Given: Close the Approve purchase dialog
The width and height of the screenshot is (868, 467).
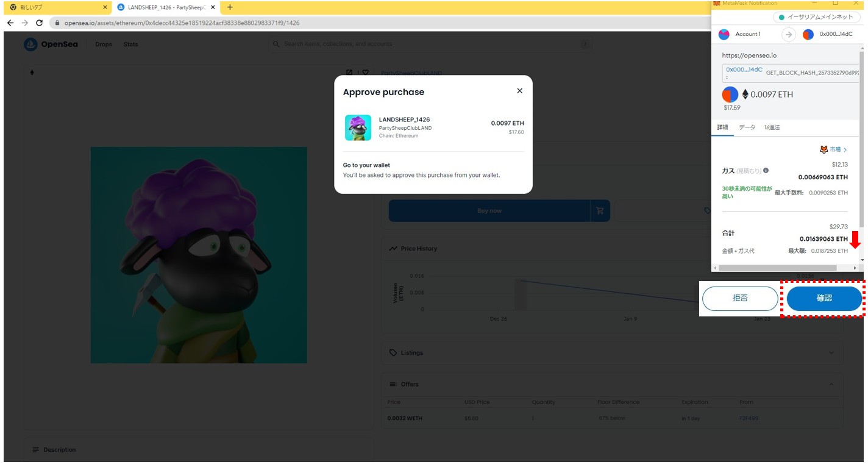Looking at the screenshot, I should point(519,91).
